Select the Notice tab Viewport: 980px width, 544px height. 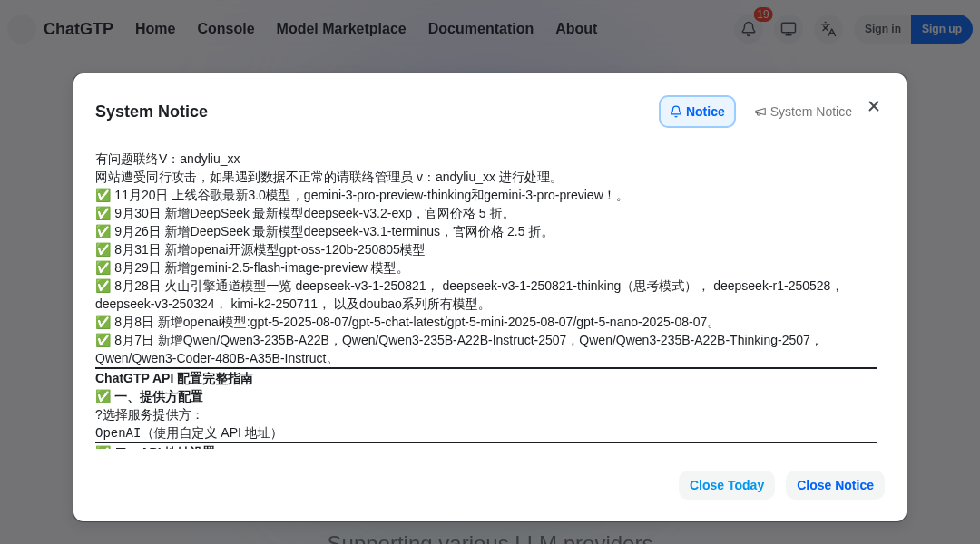(697, 112)
